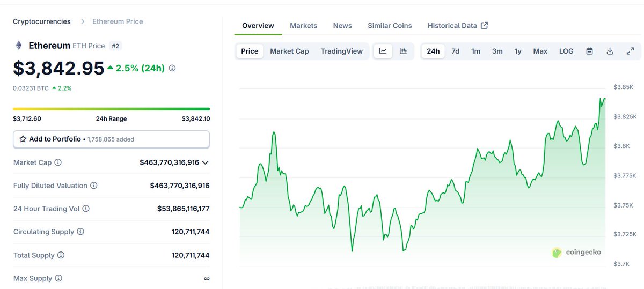The width and height of the screenshot is (644, 289).
Task: Select the 1y time range
Action: tap(518, 51)
